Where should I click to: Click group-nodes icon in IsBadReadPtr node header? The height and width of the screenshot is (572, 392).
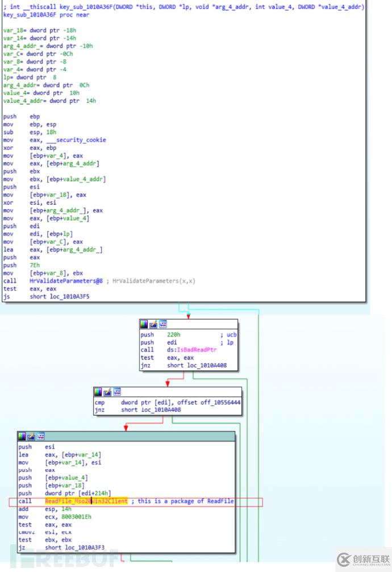[x=163, y=324]
